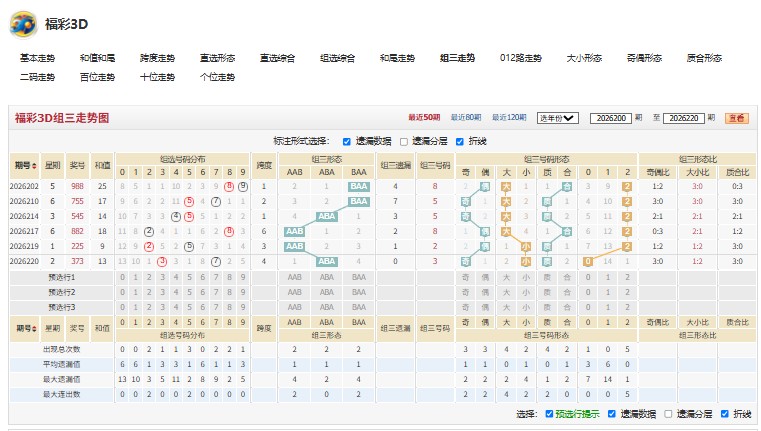
Task: Open 和尾走势 link
Action: (397, 58)
